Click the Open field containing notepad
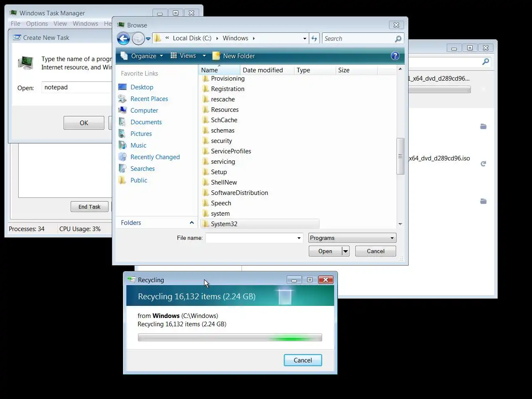The width and height of the screenshot is (532, 399). pos(77,87)
